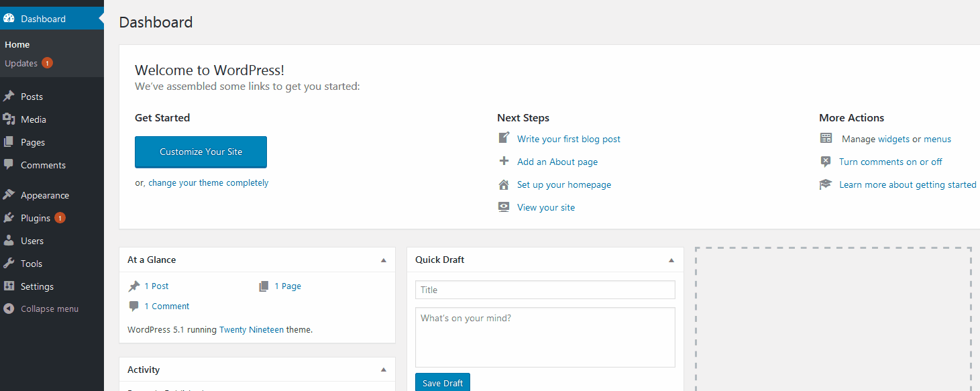The width and height of the screenshot is (980, 391).
Task: Collapse the At a Glance widget
Action: click(x=384, y=260)
